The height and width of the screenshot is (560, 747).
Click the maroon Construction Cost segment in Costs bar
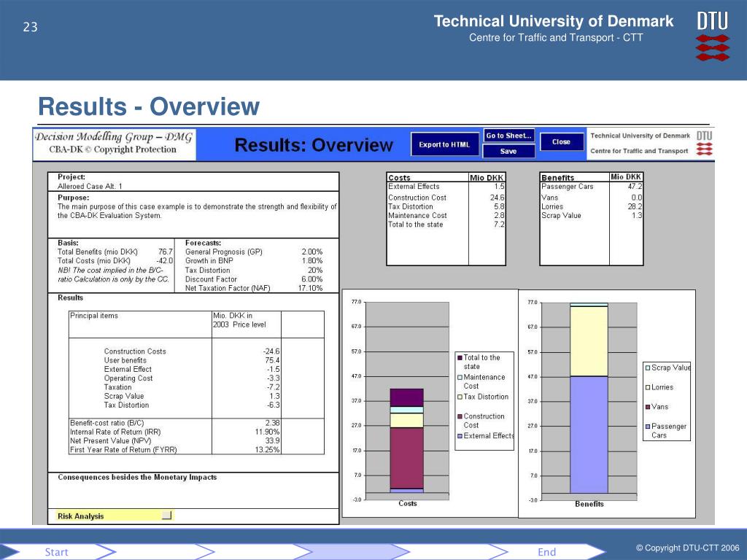[406, 458]
